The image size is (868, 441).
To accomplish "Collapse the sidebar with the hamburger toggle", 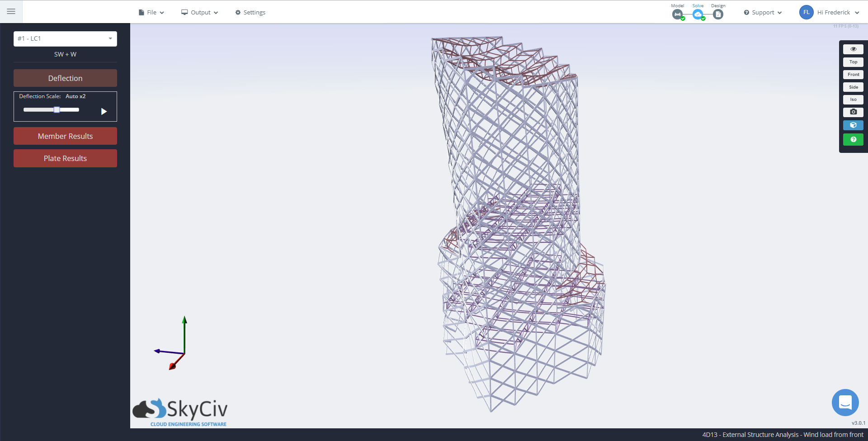I will (11, 11).
